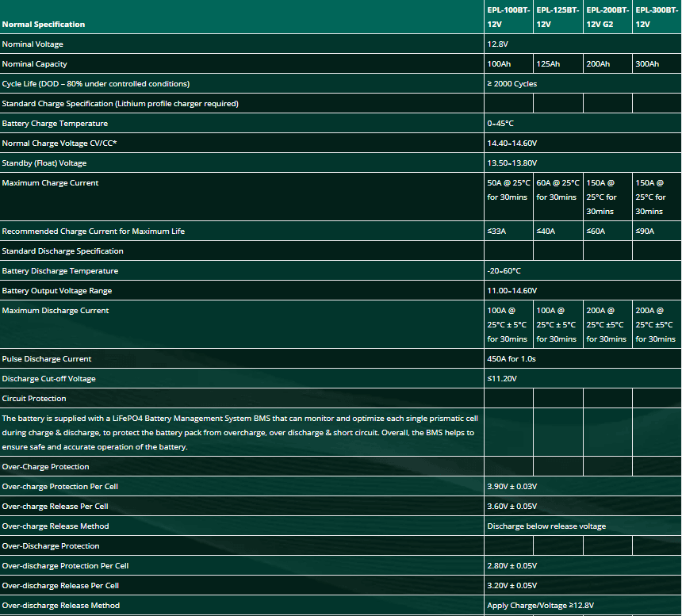Select the Discharge below release voltage text
This screenshot has height=616, width=682.
(546, 526)
